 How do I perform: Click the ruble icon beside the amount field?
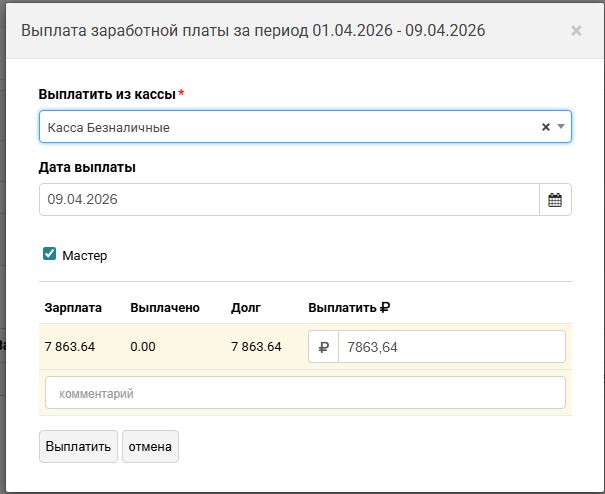click(323, 348)
